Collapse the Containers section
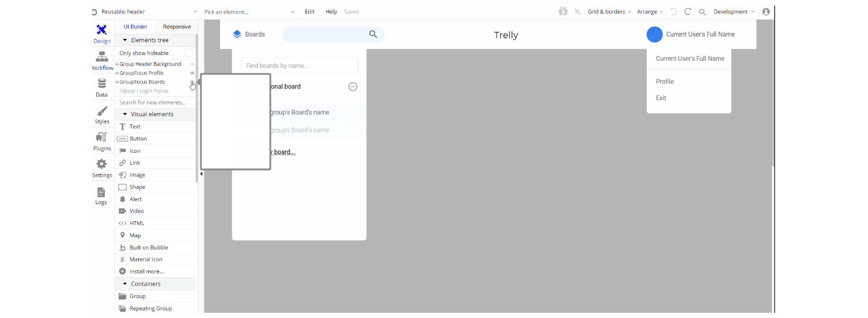Image resolution: width=868 pixels, height=318 pixels. point(125,284)
